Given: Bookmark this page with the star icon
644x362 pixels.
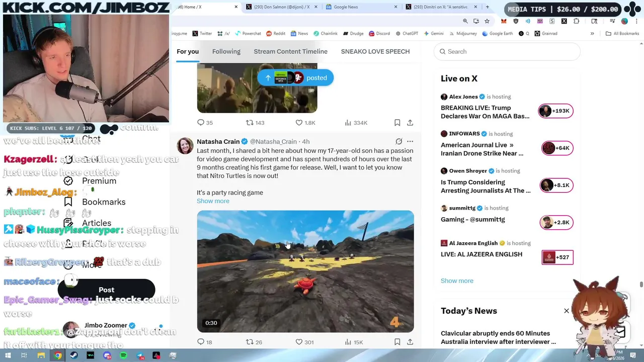Looking at the screenshot, I should tap(487, 21).
